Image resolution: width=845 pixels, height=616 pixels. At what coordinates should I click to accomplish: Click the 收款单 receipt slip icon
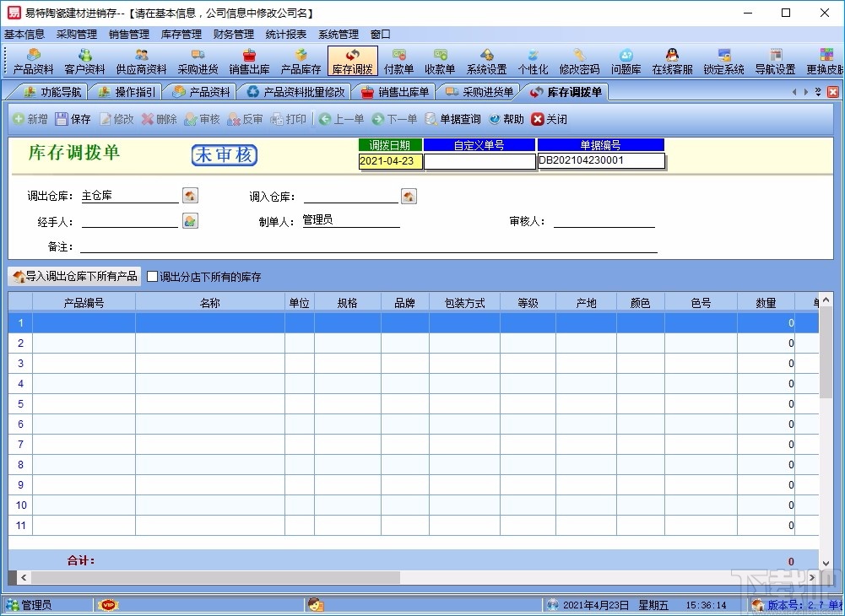point(440,59)
